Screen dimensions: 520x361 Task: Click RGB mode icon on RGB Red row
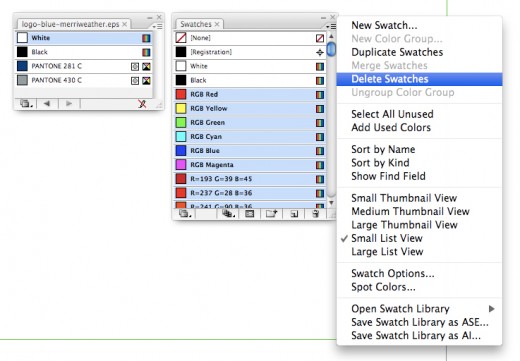point(320,95)
